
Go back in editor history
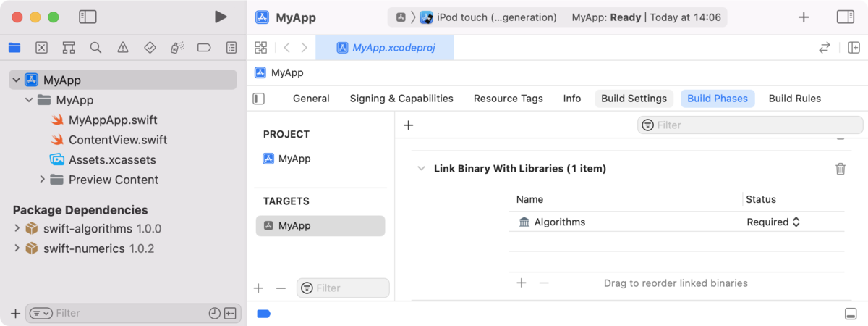point(287,48)
